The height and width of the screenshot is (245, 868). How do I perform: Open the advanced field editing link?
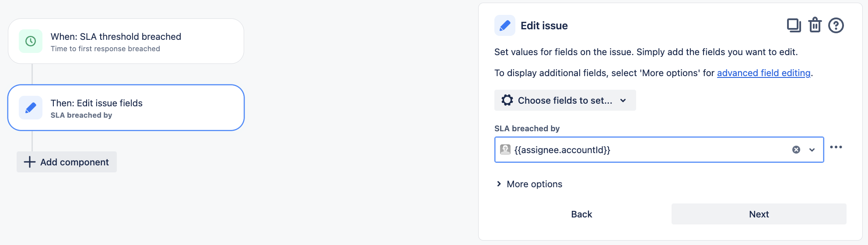pyautogui.click(x=763, y=73)
